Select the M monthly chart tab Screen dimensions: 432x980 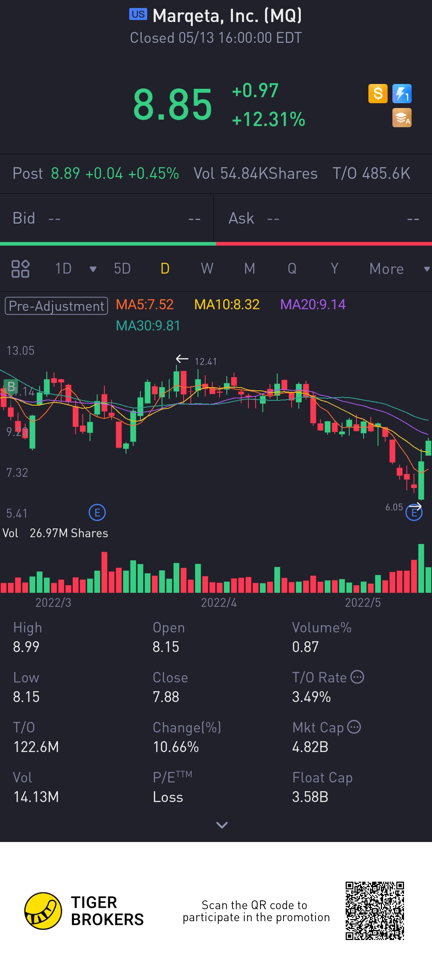[x=250, y=269]
